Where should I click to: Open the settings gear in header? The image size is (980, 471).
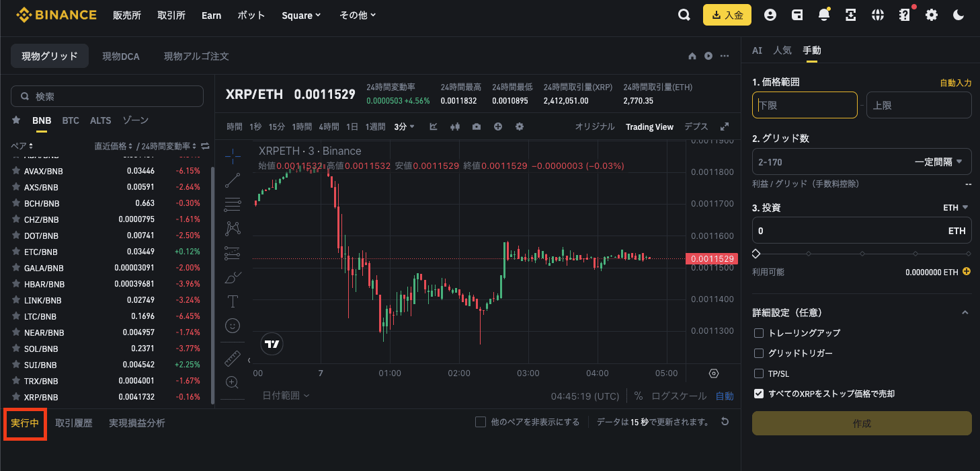point(932,15)
